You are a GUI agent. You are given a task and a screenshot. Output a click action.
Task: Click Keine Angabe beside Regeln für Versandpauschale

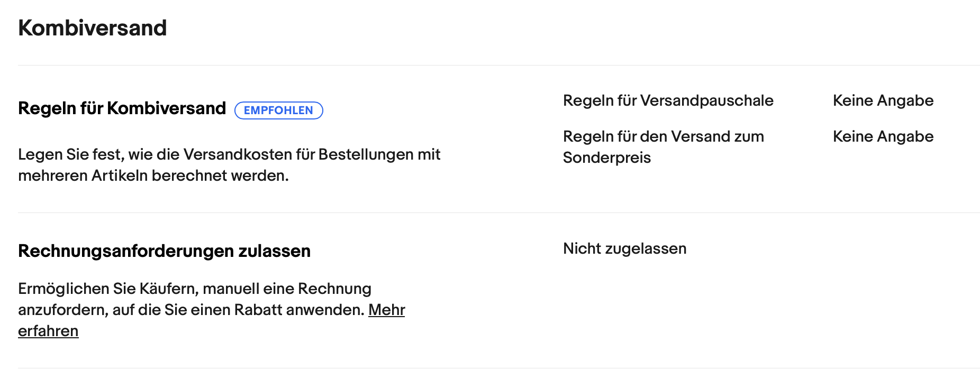[883, 100]
